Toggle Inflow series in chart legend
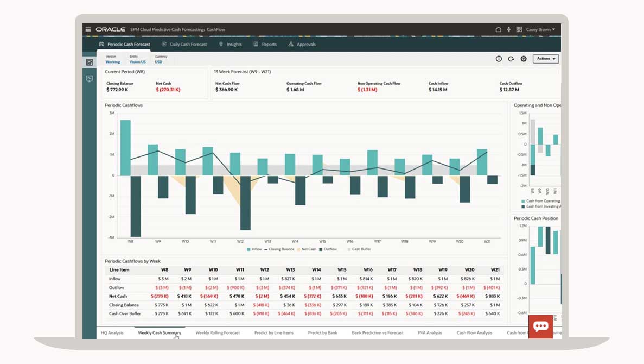 click(x=254, y=249)
